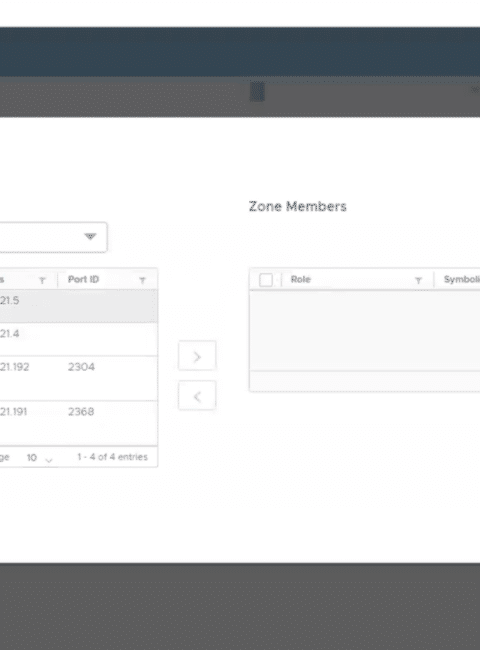Open the page size dropdown showing 10
480x650 pixels.
tap(39, 458)
